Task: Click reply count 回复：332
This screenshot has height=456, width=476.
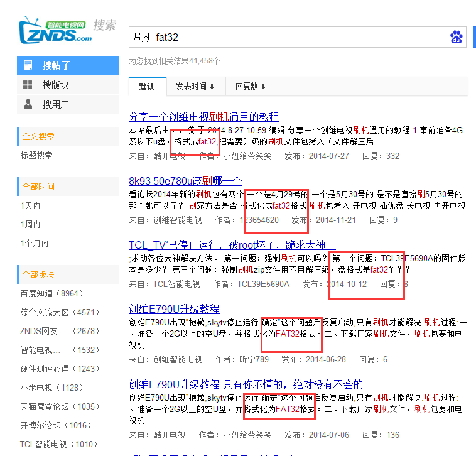Action: click(x=381, y=156)
